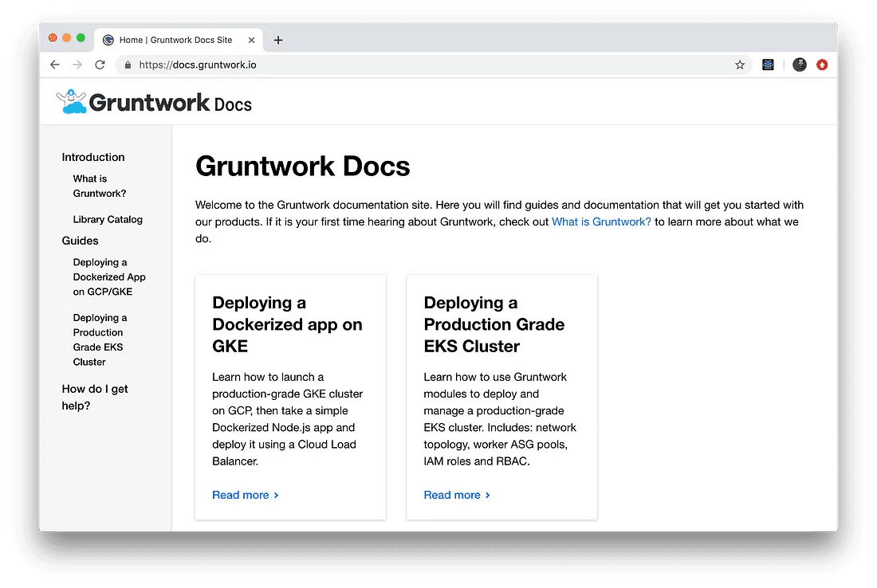This screenshot has height=588, width=877.
Task: Open Introduction in the sidebar
Action: click(x=93, y=157)
